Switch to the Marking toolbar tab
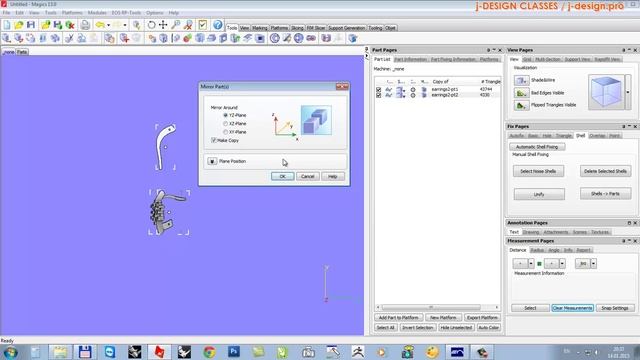This screenshot has height=360, width=640. tap(260, 28)
